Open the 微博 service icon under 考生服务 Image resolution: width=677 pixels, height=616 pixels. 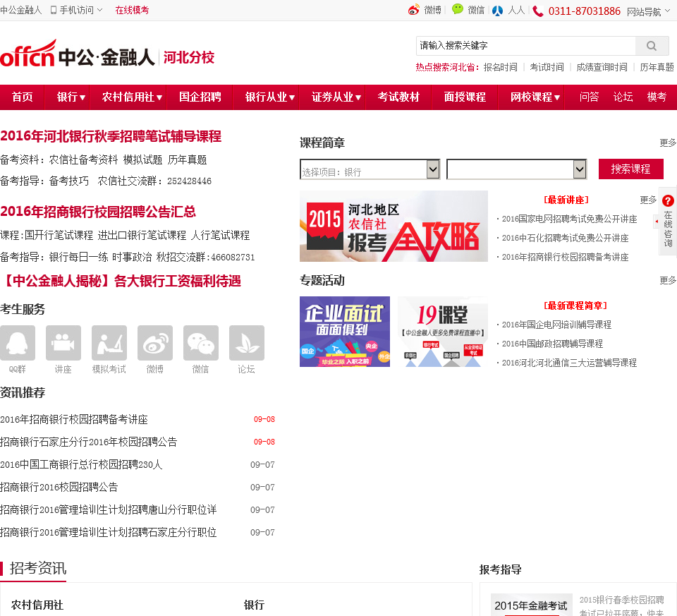tap(155, 343)
